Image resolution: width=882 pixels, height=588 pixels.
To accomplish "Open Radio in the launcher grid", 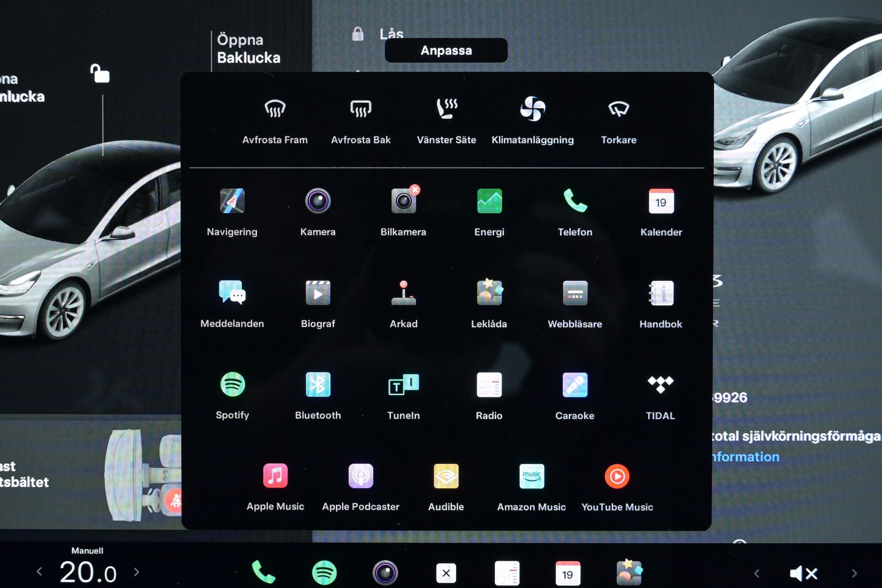I will click(489, 396).
